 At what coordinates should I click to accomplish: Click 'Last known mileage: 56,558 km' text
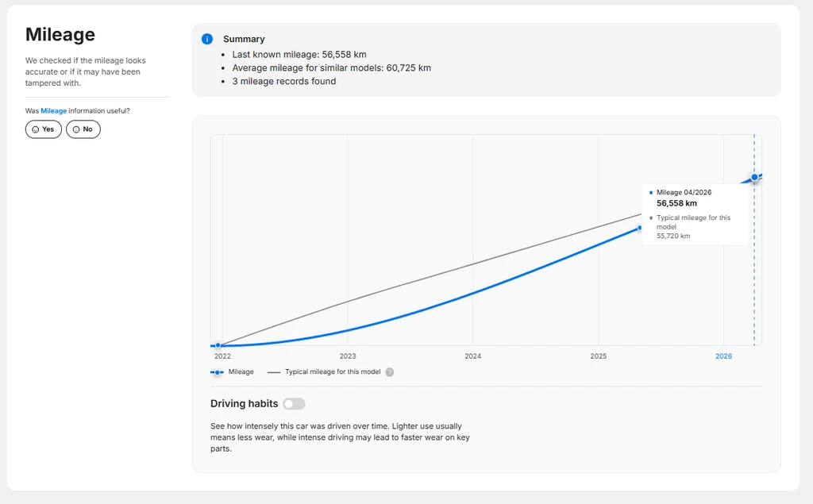click(299, 55)
